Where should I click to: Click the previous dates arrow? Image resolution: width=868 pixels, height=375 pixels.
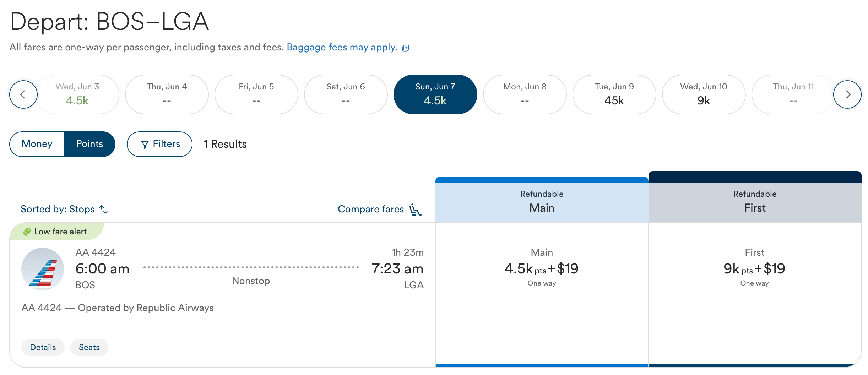tap(23, 94)
